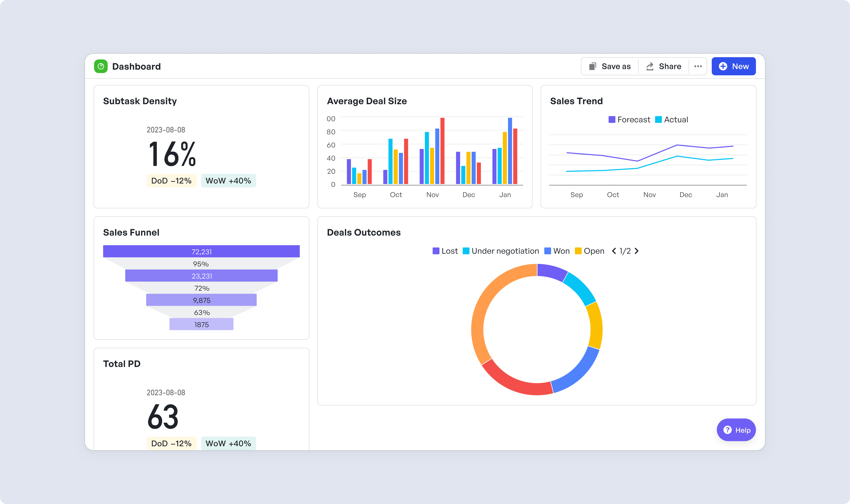This screenshot has height=504, width=850.
Task: Click the plus icon in New button
Action: click(723, 66)
